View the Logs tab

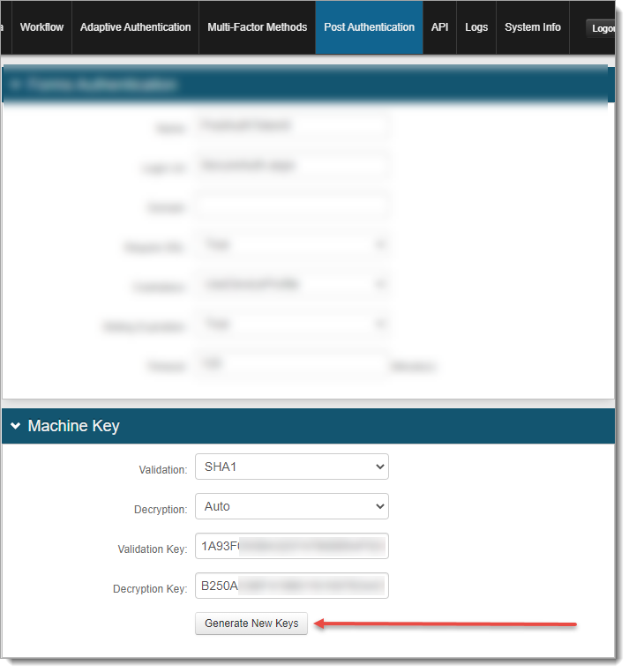(x=476, y=27)
